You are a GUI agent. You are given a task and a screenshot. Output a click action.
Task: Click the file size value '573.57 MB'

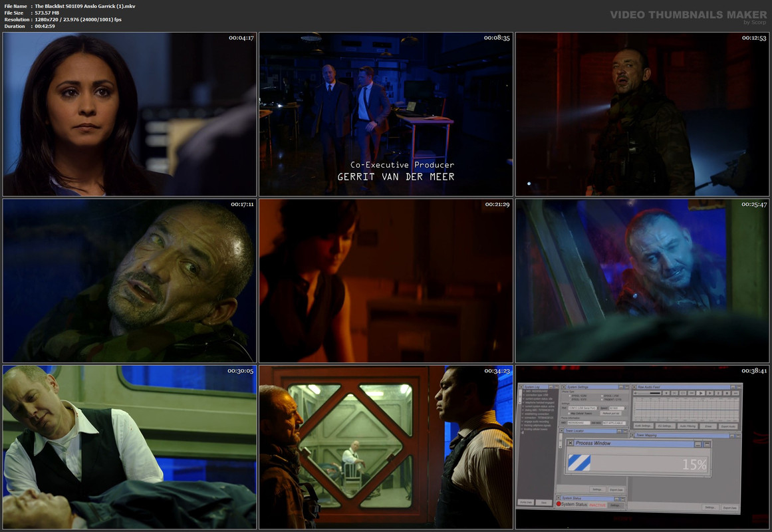click(47, 13)
